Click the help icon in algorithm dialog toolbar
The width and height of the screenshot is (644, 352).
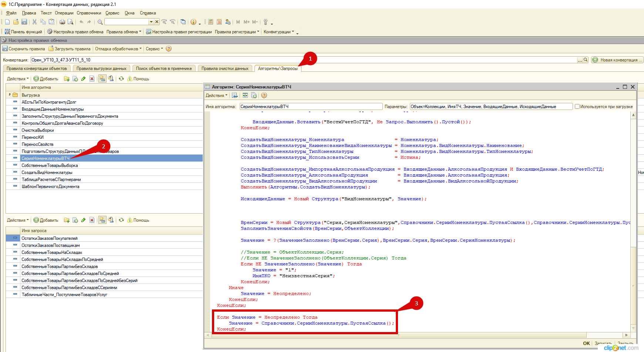[264, 95]
